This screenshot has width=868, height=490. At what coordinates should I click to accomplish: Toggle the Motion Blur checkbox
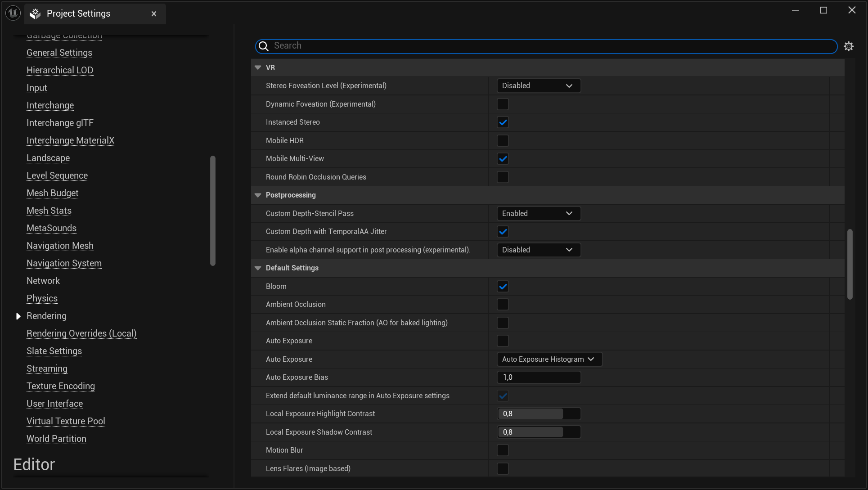pos(503,450)
